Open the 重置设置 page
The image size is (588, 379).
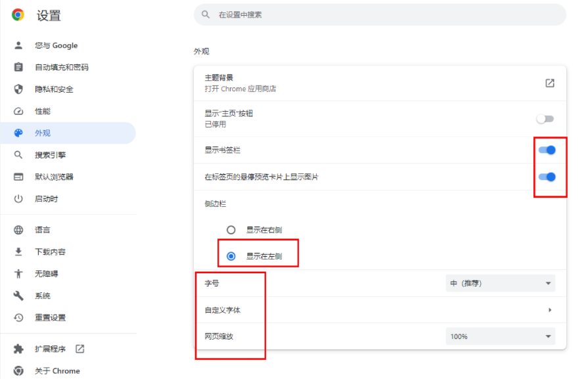68,317
